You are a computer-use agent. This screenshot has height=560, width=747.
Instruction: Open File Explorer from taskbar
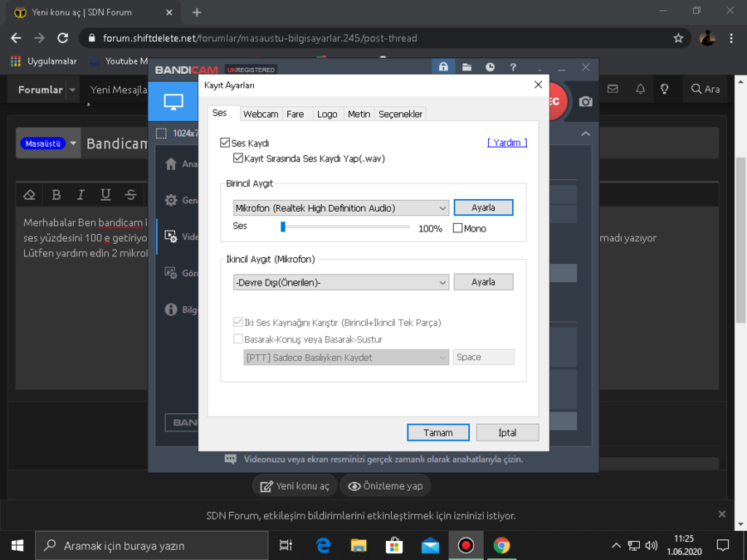pos(359,545)
